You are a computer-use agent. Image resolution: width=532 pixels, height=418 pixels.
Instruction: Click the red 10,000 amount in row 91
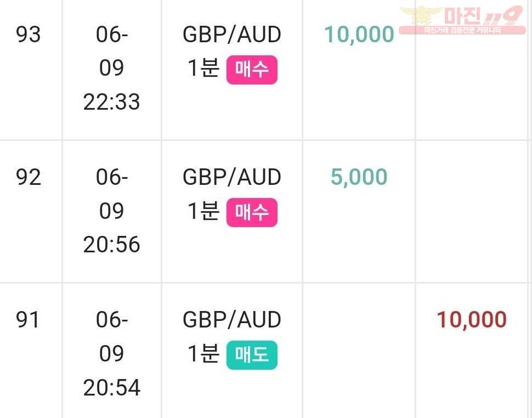[x=472, y=320]
